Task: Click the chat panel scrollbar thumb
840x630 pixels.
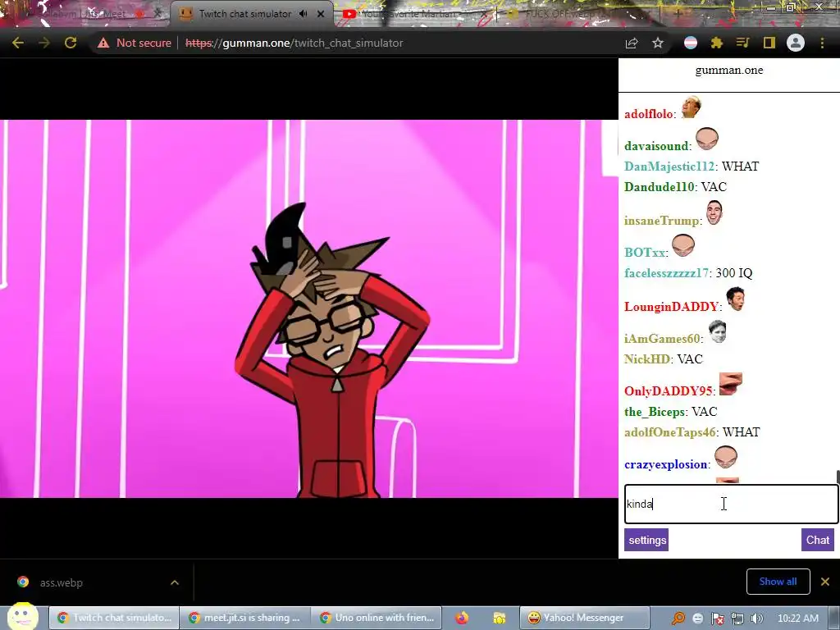Action: (838, 477)
